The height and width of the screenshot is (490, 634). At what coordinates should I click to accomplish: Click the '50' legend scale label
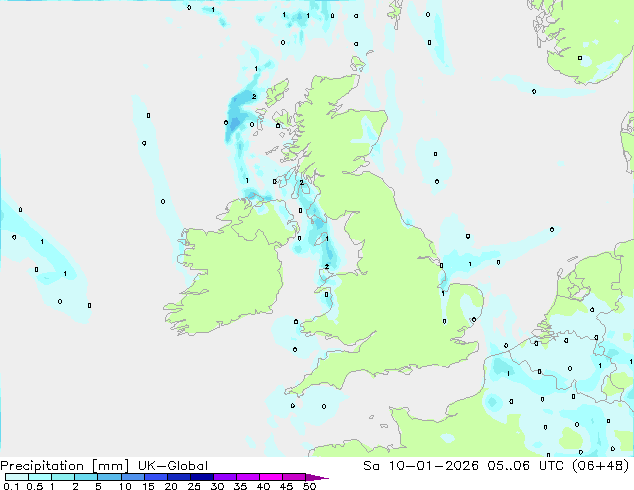pos(310,486)
